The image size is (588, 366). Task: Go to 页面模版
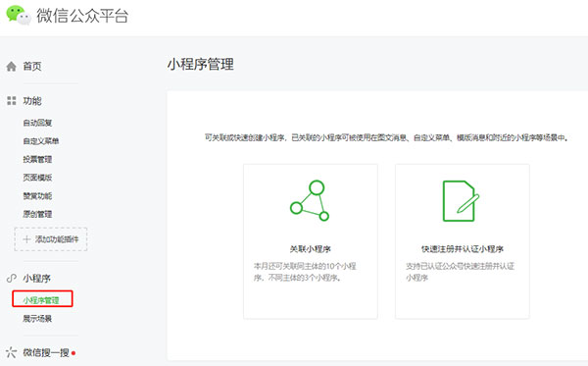[37, 178]
